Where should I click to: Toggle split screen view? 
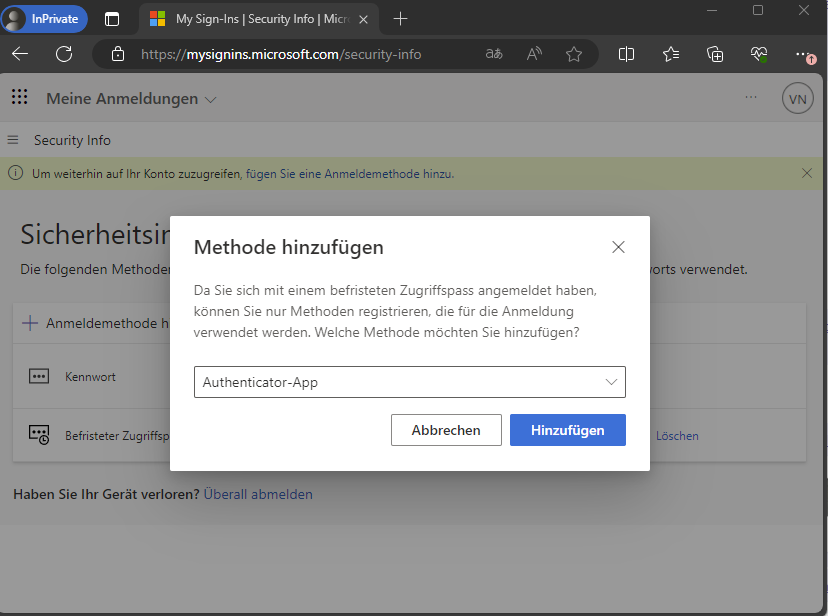pos(626,54)
